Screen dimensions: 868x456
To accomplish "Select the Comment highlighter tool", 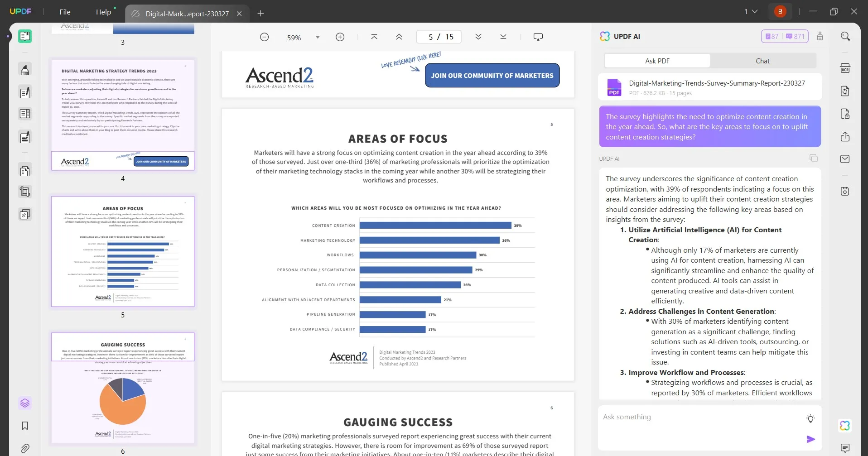I will (x=25, y=70).
